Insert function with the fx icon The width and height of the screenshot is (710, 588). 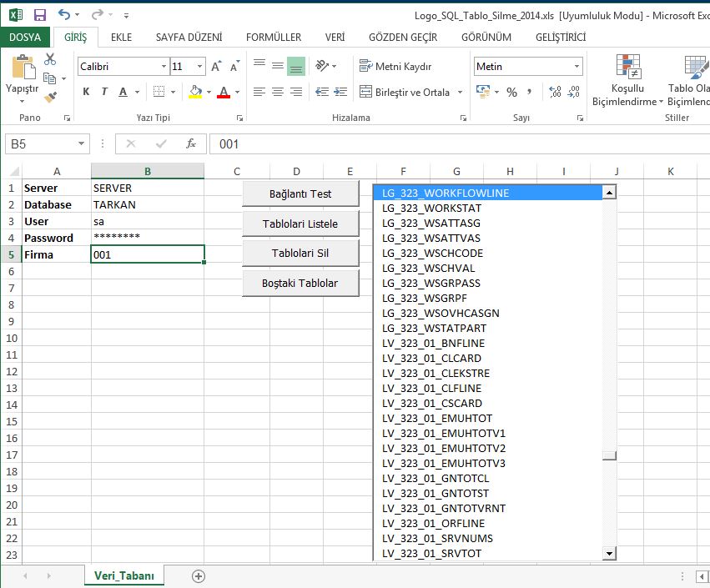[x=191, y=144]
